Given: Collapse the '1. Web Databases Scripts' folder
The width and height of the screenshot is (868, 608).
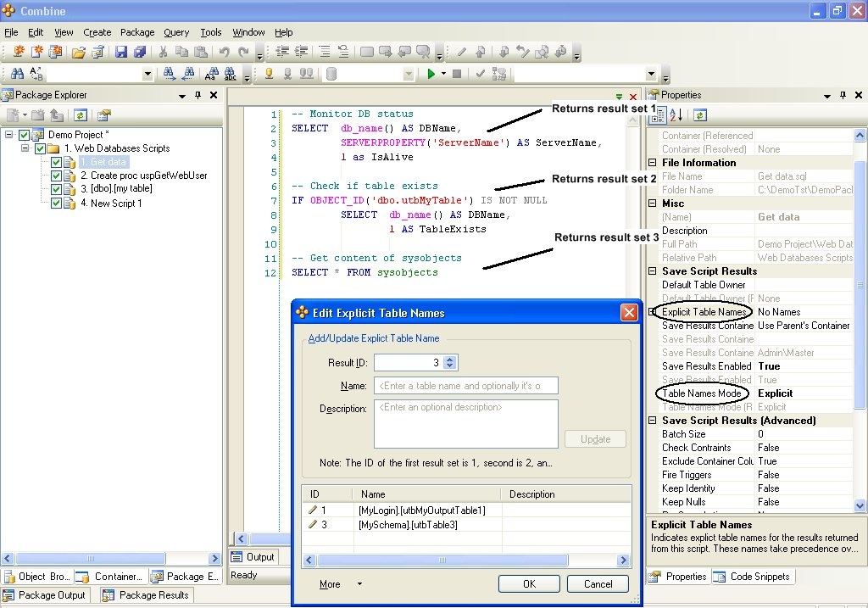Looking at the screenshot, I should coord(25,149).
